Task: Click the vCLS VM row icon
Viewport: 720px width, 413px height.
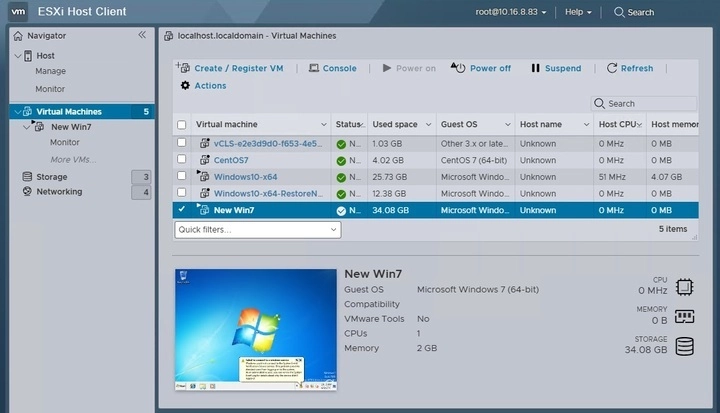Action: pyautogui.click(x=205, y=143)
